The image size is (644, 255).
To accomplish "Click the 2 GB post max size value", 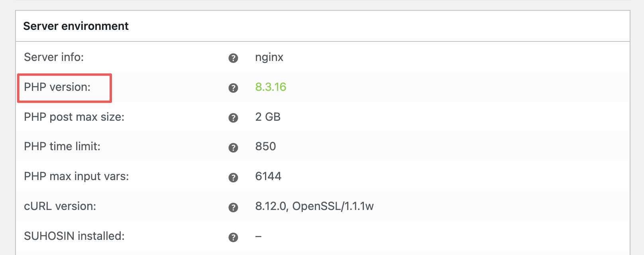I will pyautogui.click(x=268, y=117).
